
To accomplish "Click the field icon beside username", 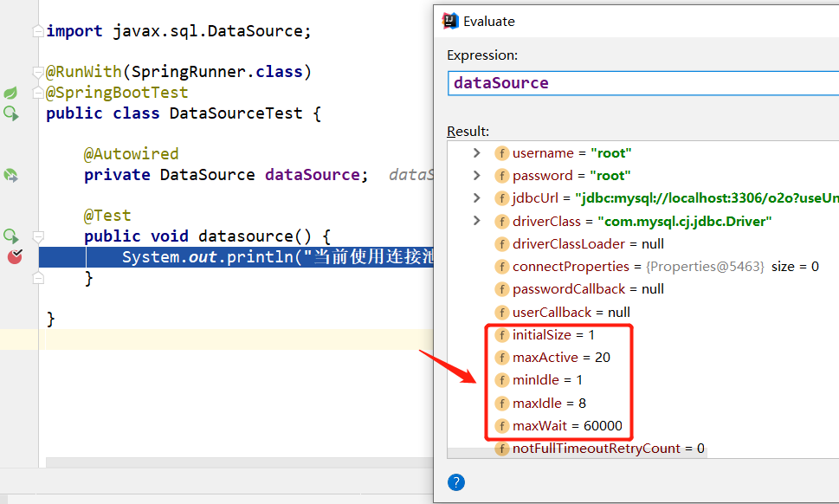I will pos(501,153).
